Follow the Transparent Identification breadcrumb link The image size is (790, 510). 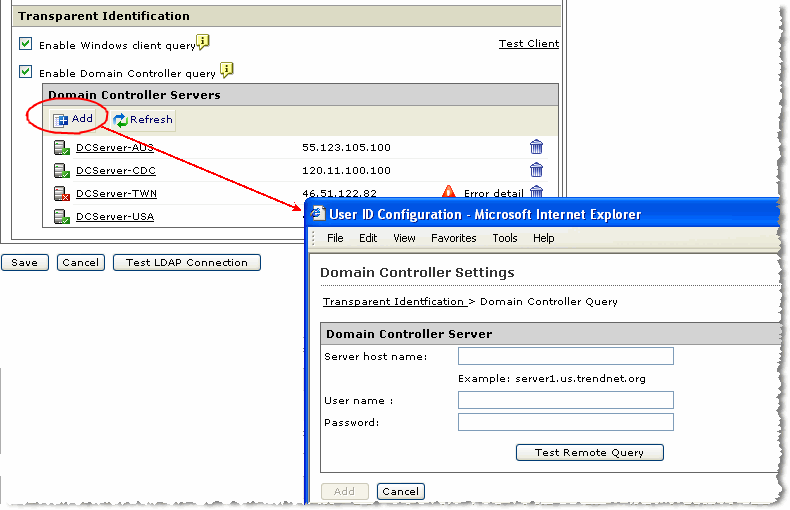click(393, 301)
